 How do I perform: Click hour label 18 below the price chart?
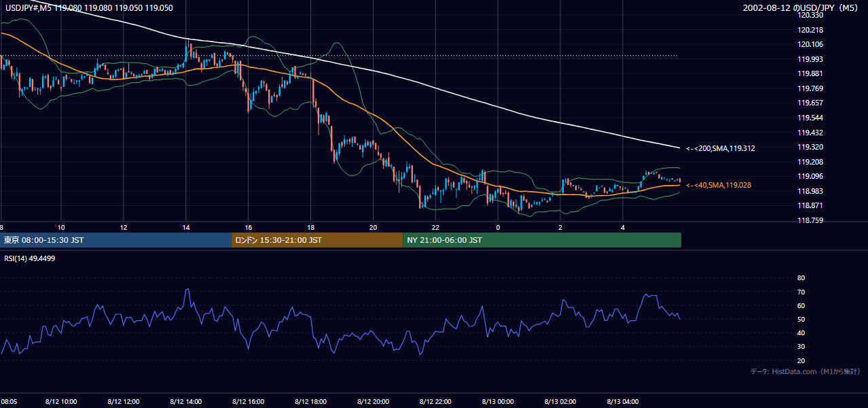click(311, 227)
